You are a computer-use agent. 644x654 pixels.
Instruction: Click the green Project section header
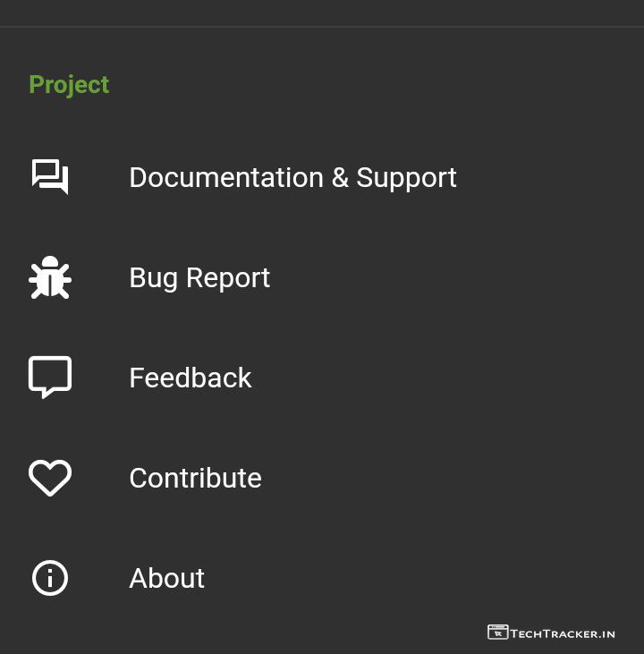pyautogui.click(x=69, y=84)
